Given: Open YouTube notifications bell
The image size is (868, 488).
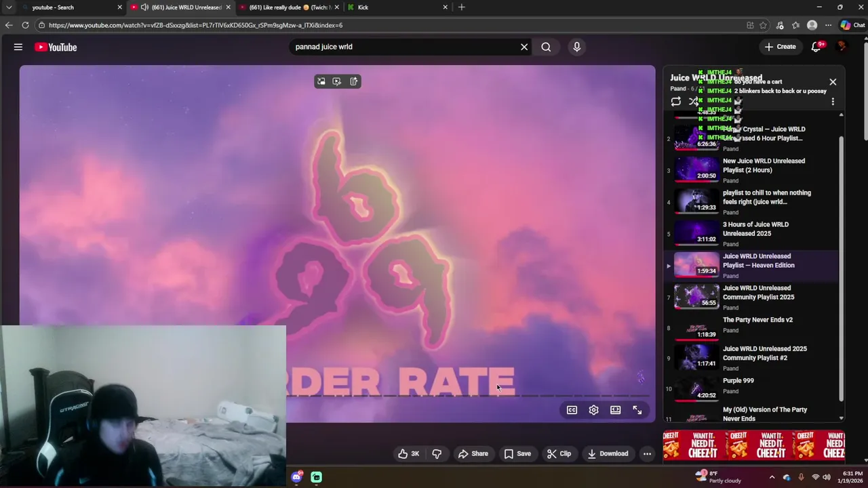Looking at the screenshot, I should (816, 47).
